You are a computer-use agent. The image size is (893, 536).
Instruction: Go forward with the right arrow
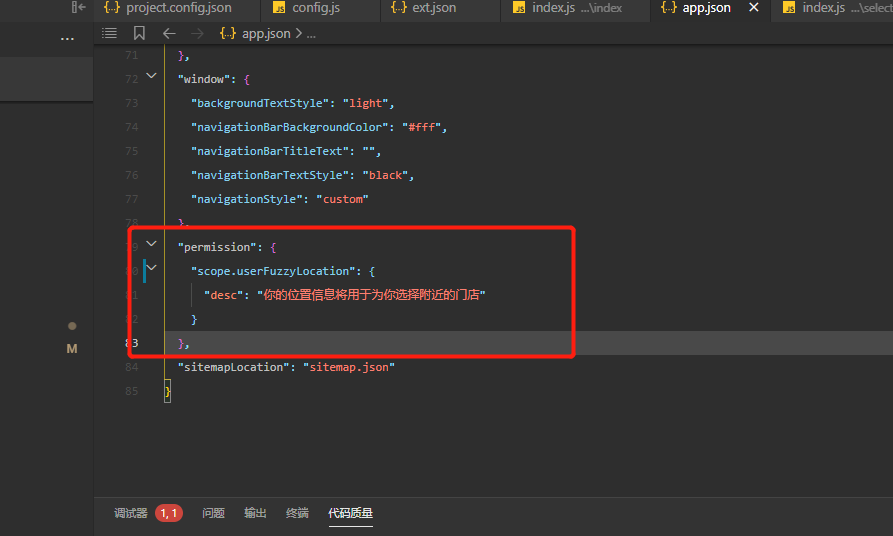[197, 34]
